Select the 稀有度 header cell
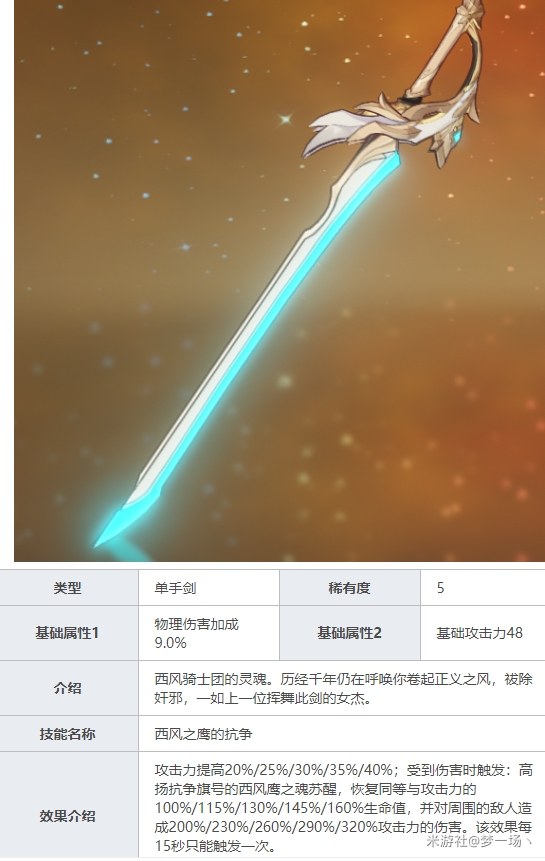 click(350, 588)
